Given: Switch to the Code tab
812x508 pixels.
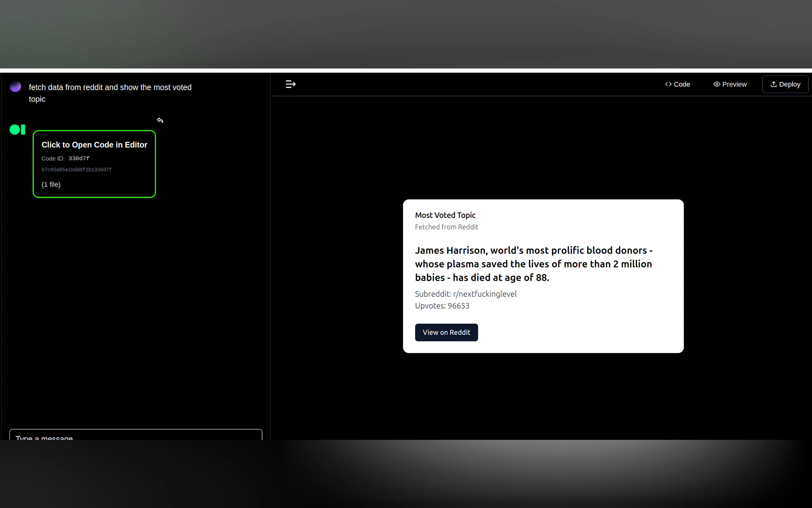Looking at the screenshot, I should [677, 84].
